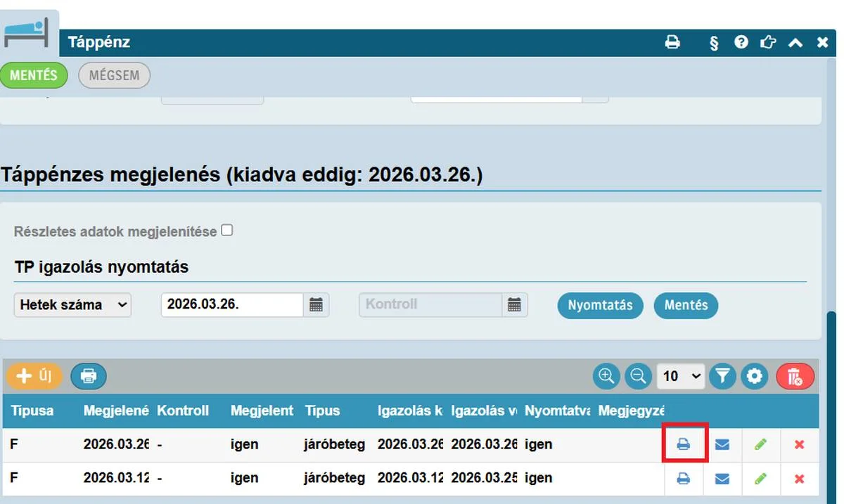Delete the 2026.03.12 row with red X

tap(799, 478)
